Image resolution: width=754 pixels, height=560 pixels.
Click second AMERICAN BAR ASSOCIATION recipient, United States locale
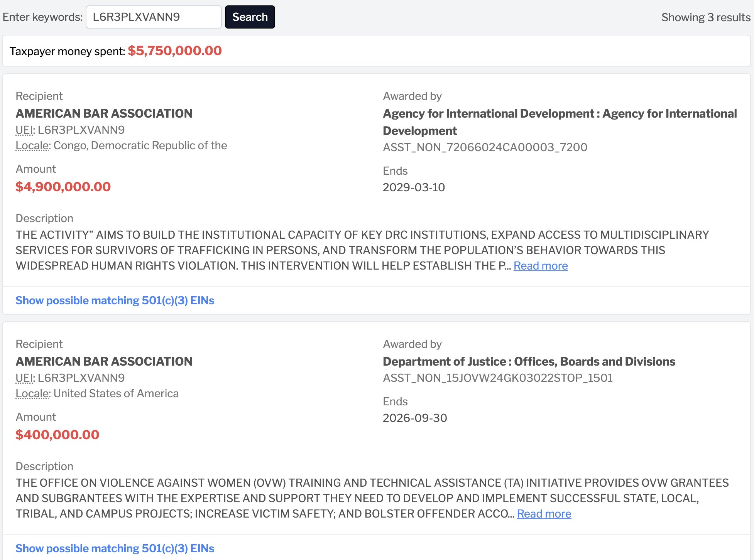(104, 361)
